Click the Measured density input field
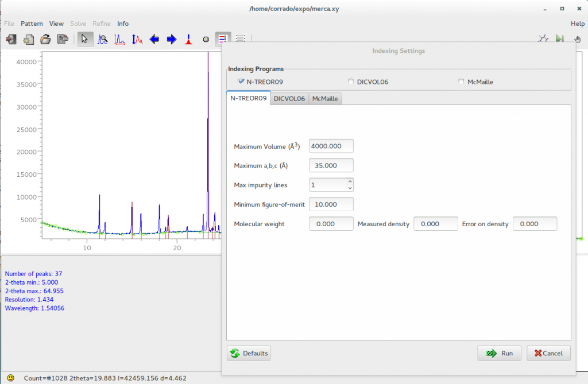The height and width of the screenshot is (384, 588). coord(436,224)
